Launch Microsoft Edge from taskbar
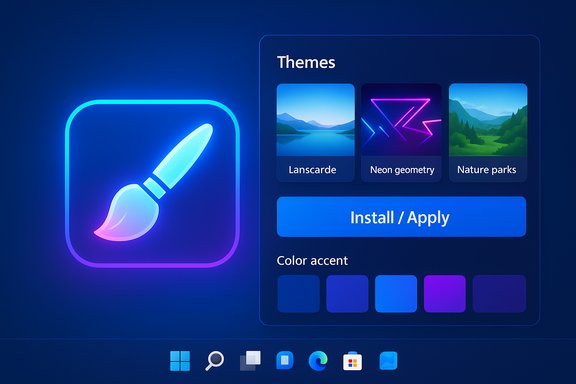Viewport: 576px width, 384px height. tap(318, 360)
